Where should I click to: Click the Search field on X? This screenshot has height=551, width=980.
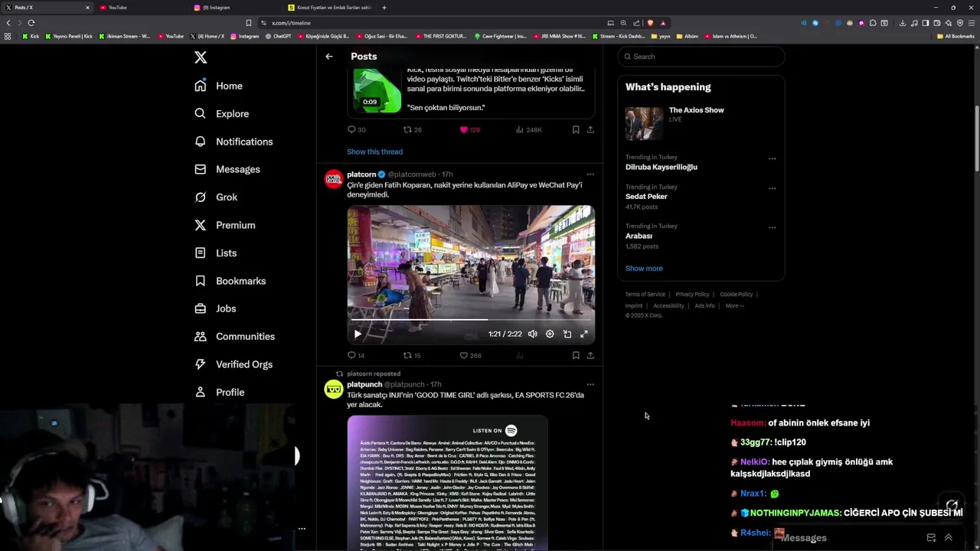[701, 57]
